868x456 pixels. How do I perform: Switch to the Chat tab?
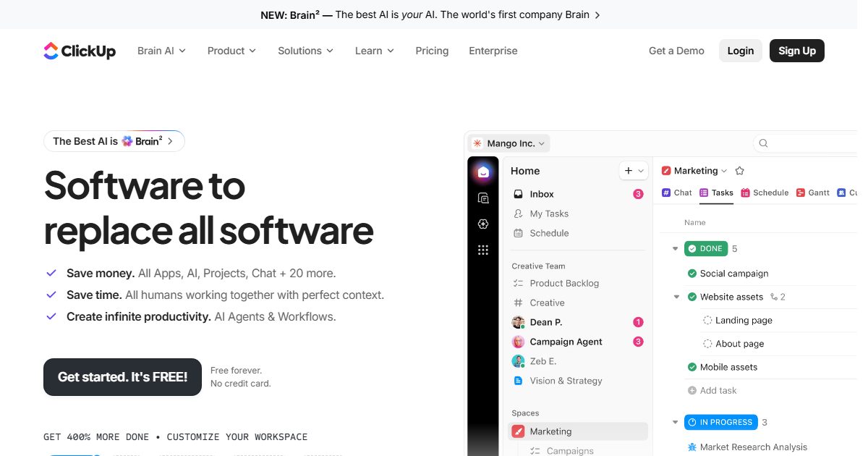pos(677,193)
